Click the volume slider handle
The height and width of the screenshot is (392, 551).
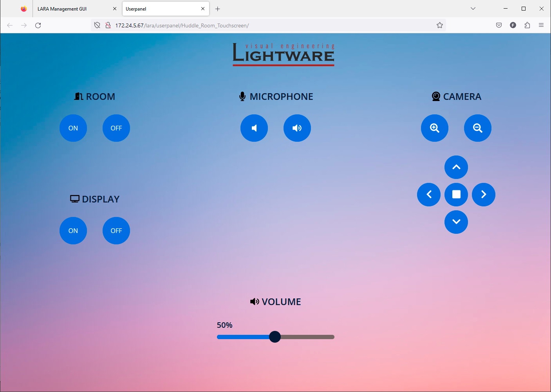(x=275, y=337)
